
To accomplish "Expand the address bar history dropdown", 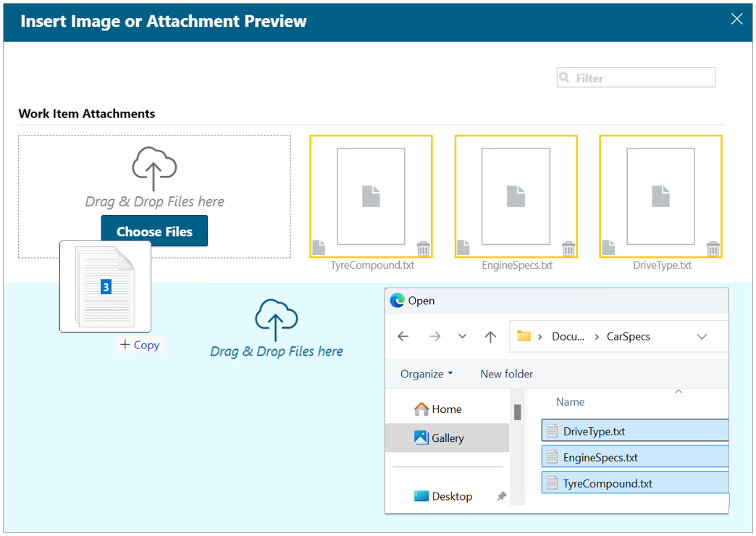I will 702,336.
